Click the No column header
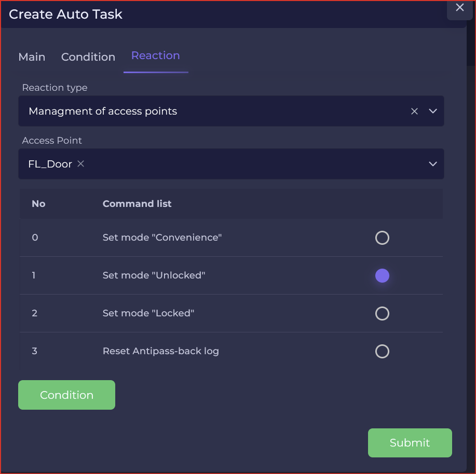The image size is (476, 474). click(x=38, y=204)
